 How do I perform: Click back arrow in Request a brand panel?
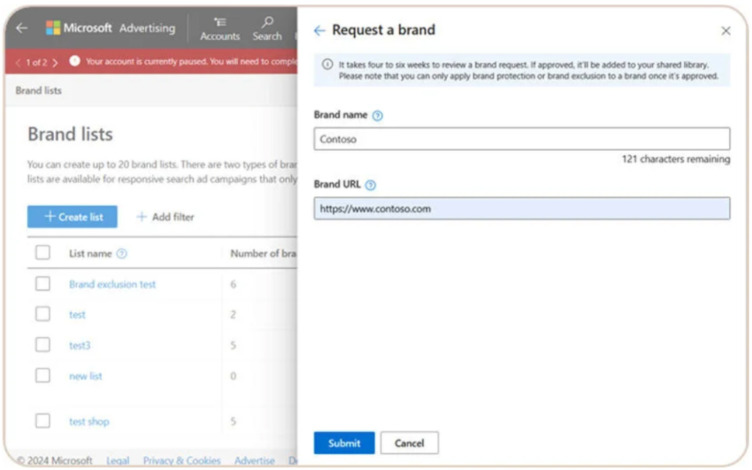319,31
